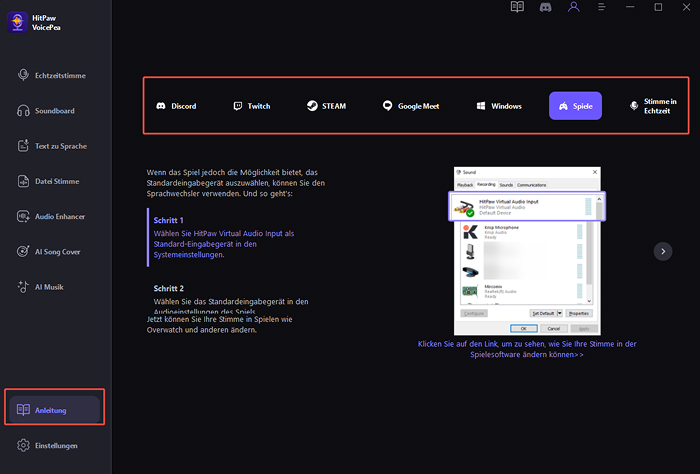This screenshot has width=700, height=474.
Task: Open the Windows guide tab
Action: coord(499,106)
